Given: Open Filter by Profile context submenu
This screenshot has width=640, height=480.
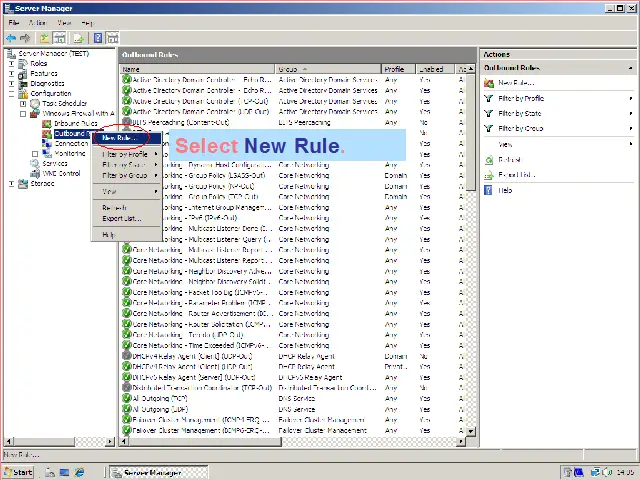Looking at the screenshot, I should tap(127, 154).
